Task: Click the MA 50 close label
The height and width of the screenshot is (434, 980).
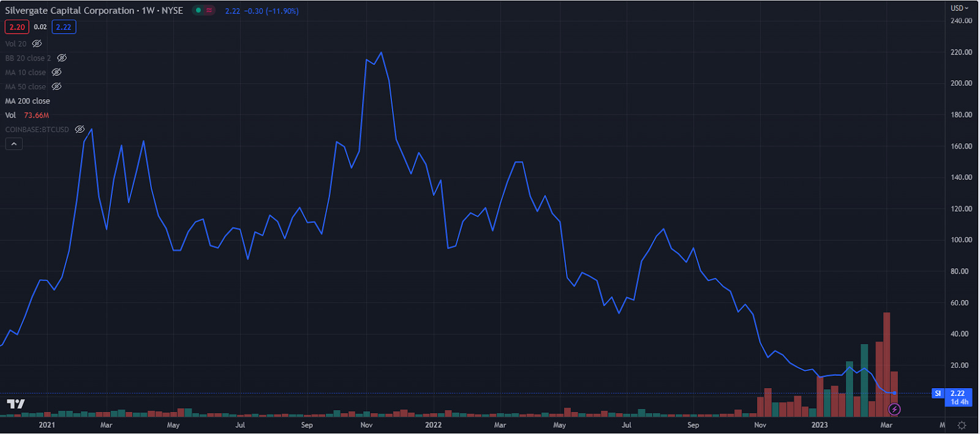Action: coord(26,86)
